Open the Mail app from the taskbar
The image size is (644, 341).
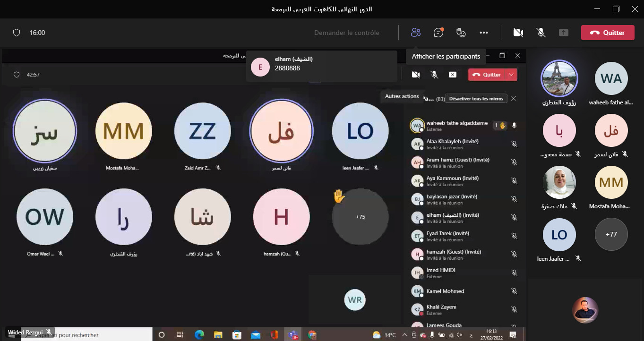click(256, 335)
